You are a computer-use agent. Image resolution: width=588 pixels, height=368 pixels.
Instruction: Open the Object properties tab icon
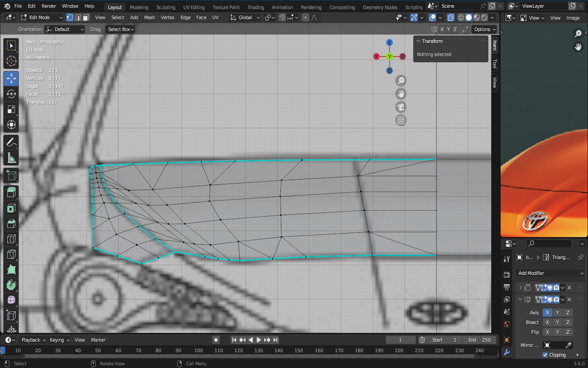pyautogui.click(x=507, y=340)
